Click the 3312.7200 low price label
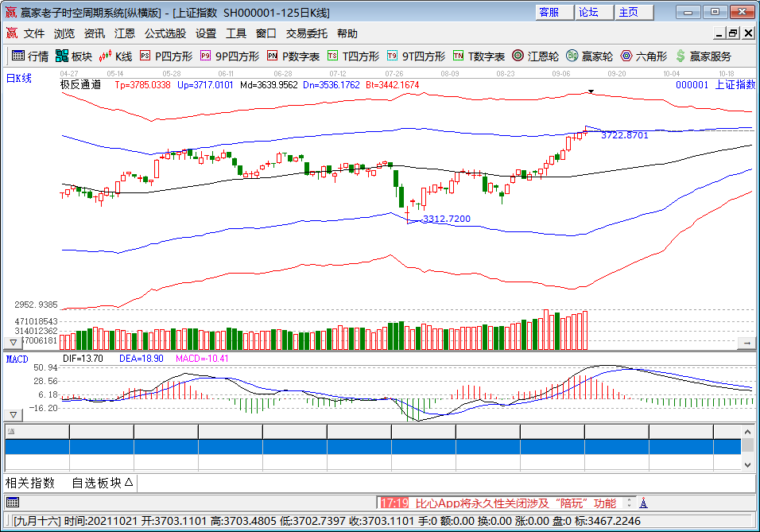The width and height of the screenshot is (760, 532). click(x=447, y=219)
